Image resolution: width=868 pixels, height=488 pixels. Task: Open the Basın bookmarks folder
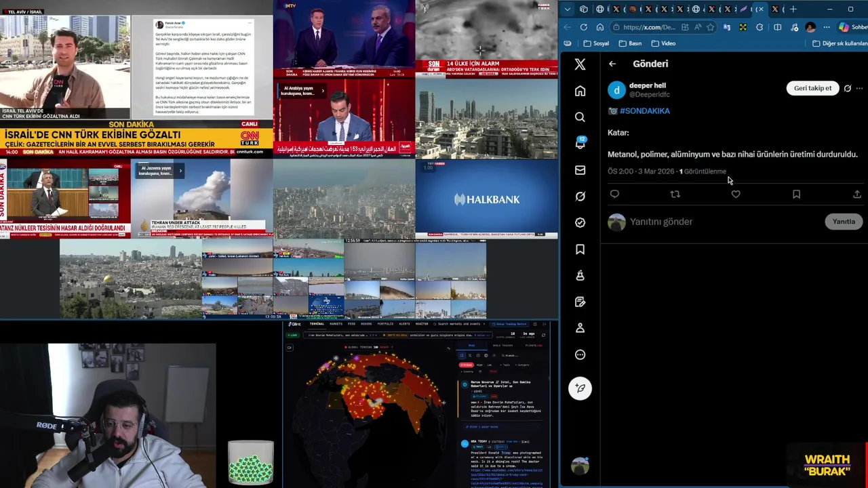coord(630,43)
